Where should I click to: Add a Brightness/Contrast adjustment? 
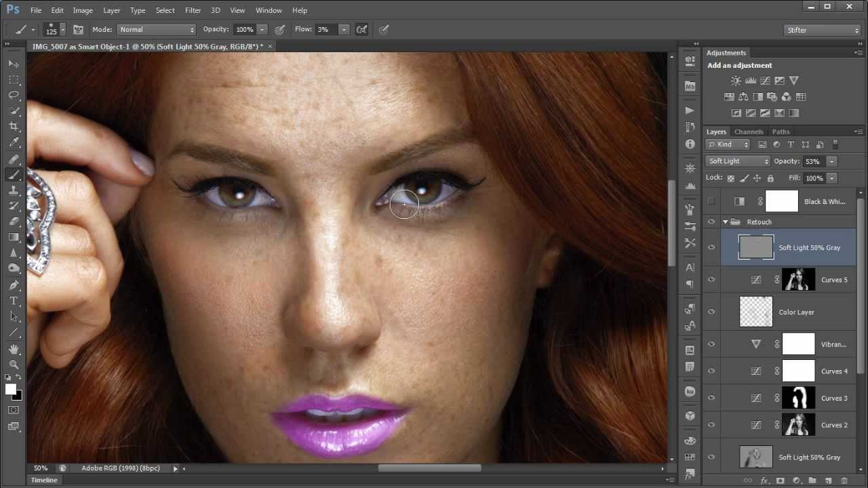(736, 81)
